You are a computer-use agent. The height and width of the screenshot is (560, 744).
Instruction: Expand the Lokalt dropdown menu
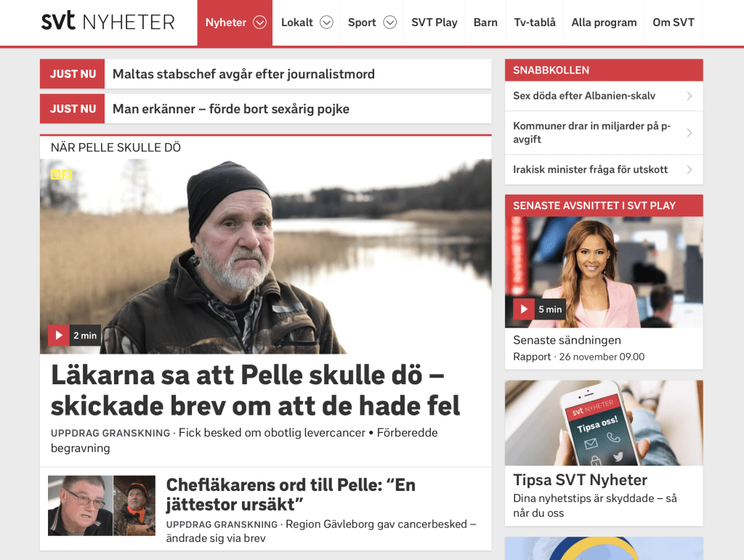click(326, 23)
